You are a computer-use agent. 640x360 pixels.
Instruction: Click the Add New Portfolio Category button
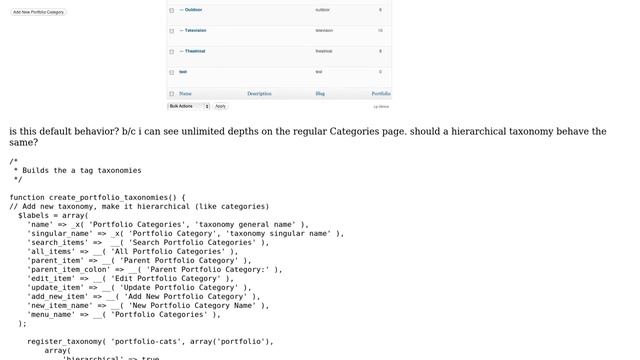click(x=38, y=12)
